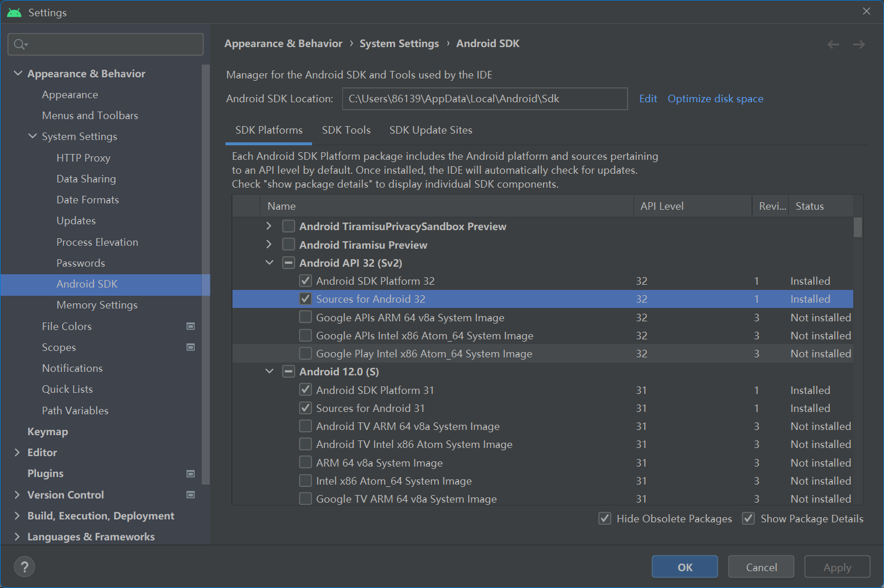Click the panel icon beside Version Control
884x588 pixels.
click(x=191, y=494)
